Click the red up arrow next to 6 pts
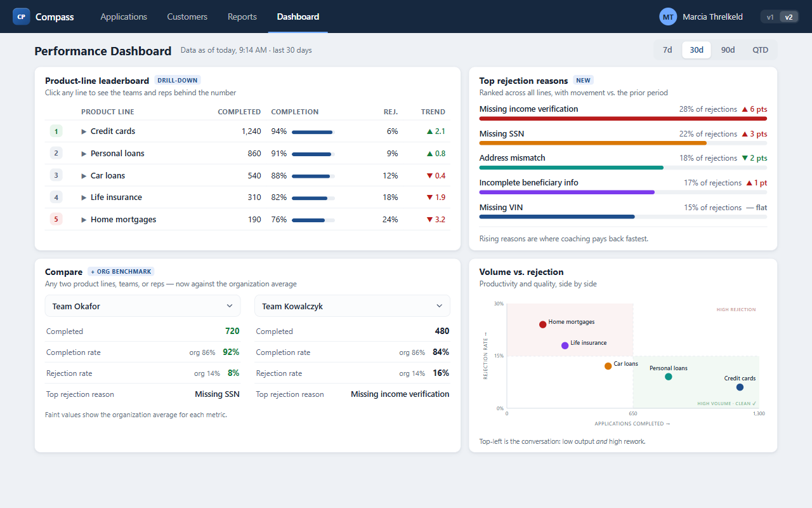The width and height of the screenshot is (812, 508). 745,109
